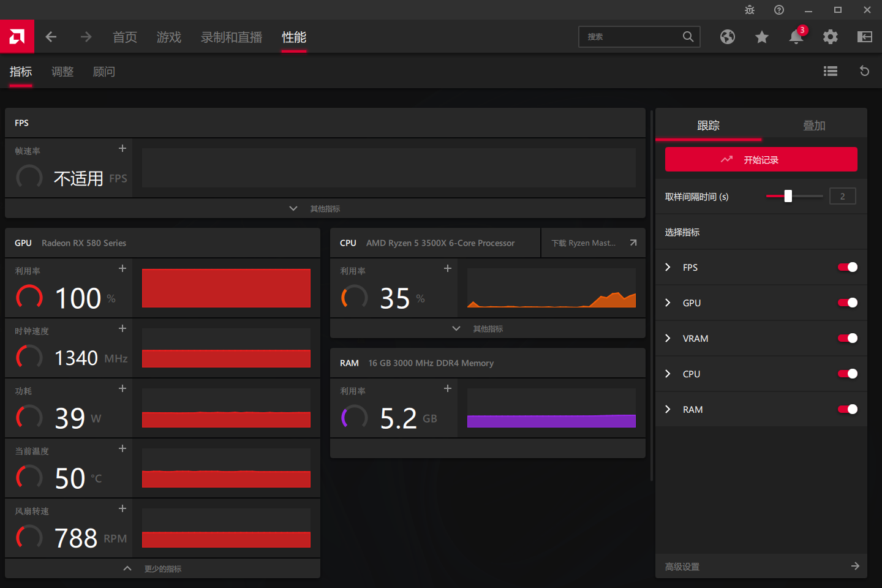This screenshot has height=588, width=882.
Task: Toggle off FPS metric tracking
Action: click(848, 267)
